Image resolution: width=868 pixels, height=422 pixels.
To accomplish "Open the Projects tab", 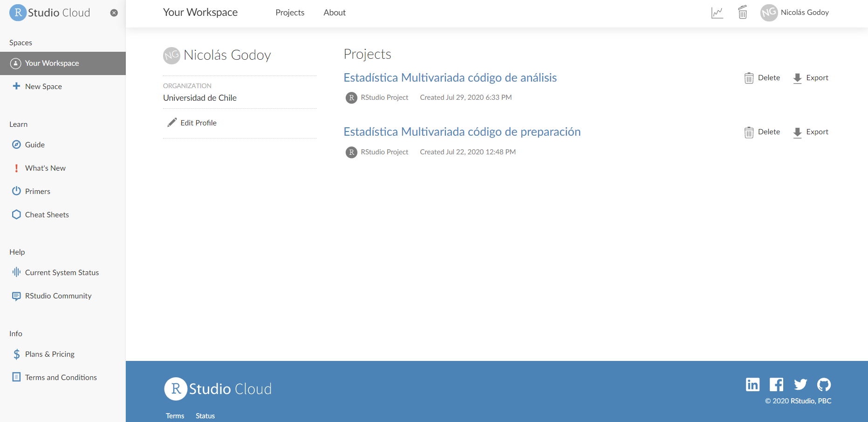I will point(290,13).
